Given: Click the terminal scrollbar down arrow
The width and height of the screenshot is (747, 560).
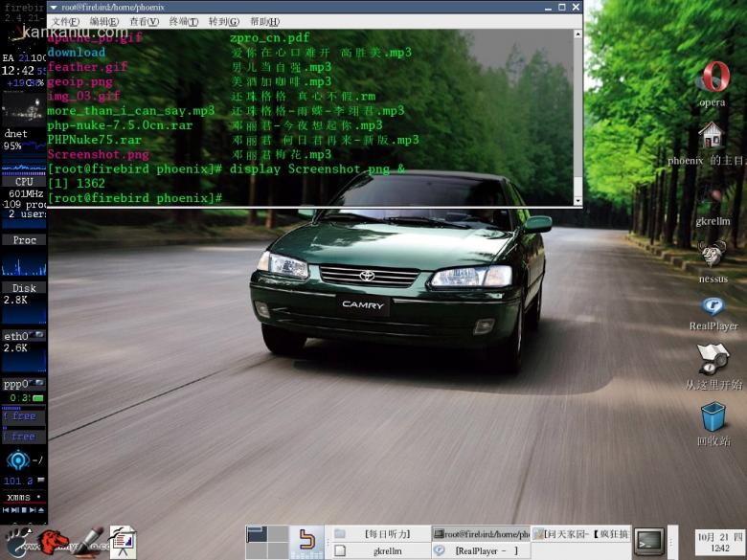Looking at the screenshot, I should click(x=577, y=200).
